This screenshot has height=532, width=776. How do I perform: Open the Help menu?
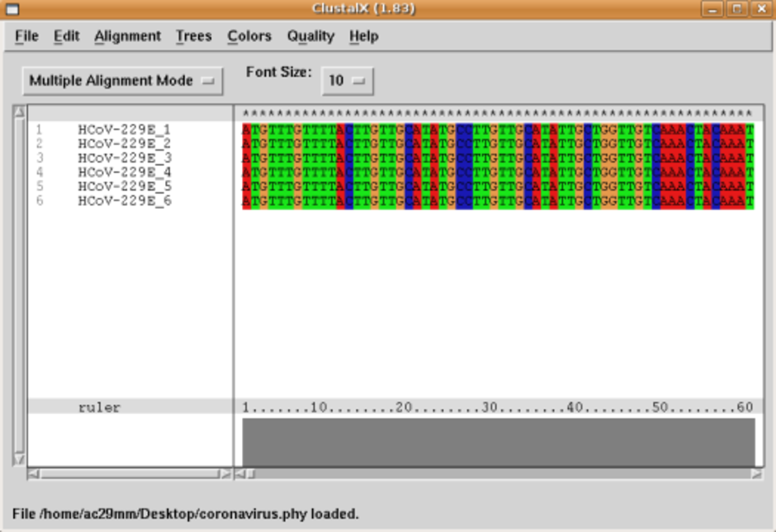point(363,36)
